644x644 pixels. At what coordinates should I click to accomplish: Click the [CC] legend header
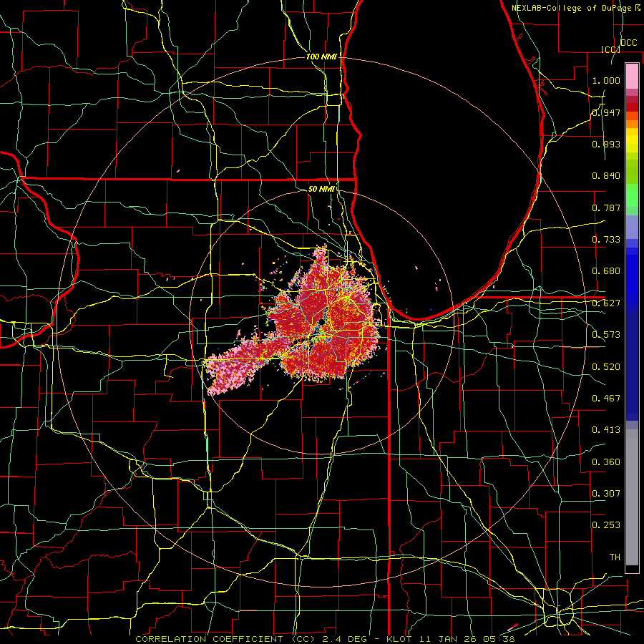point(611,49)
